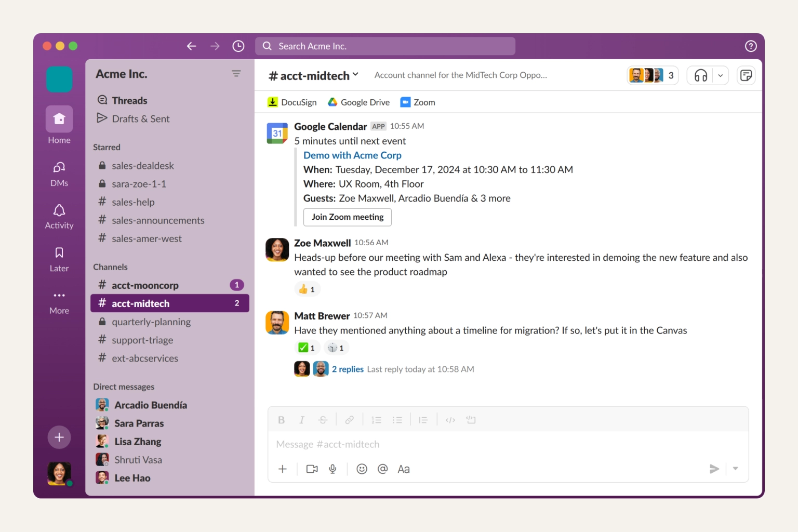
Task: Click the Home sidebar icon
Action: [x=59, y=119]
